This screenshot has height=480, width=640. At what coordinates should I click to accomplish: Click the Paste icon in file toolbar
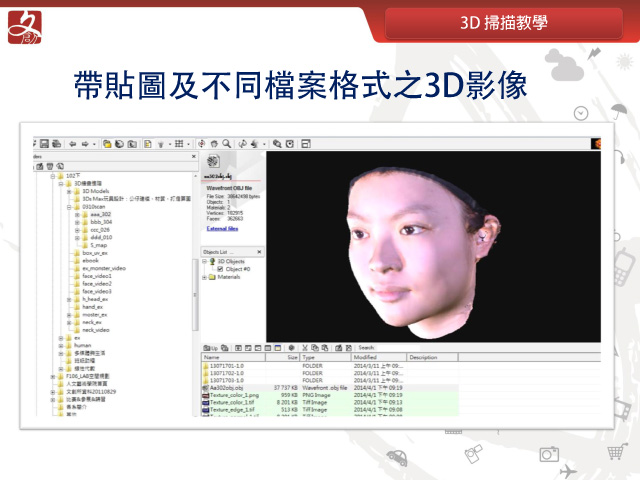coord(325,348)
